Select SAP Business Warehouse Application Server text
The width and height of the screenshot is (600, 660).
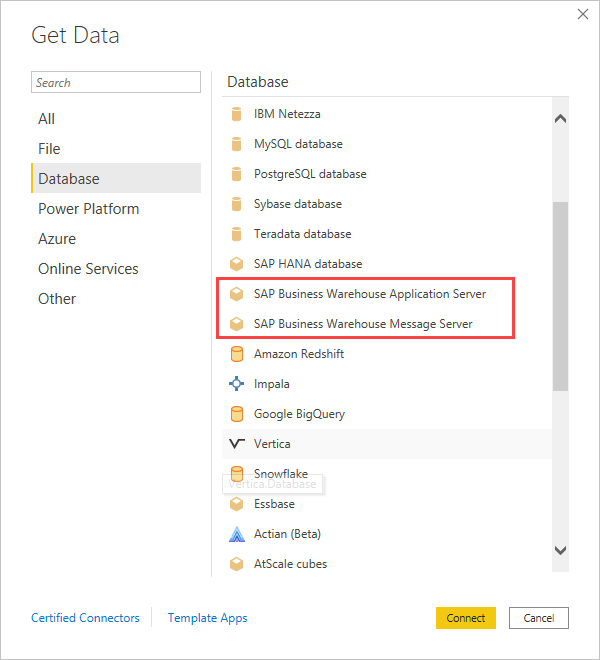click(x=370, y=294)
